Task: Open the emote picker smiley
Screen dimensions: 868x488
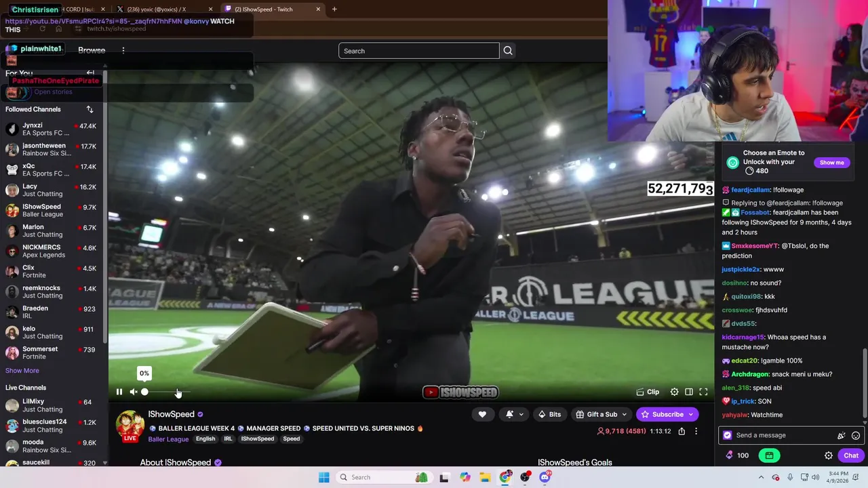Action: coord(856,436)
